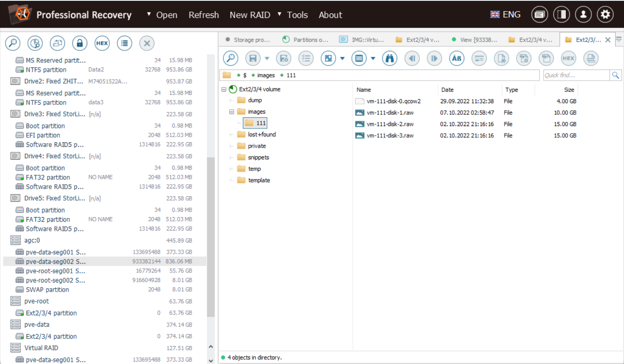Switch to the Partitions tab
Screen dimensions: 624x364
[x=305, y=40]
